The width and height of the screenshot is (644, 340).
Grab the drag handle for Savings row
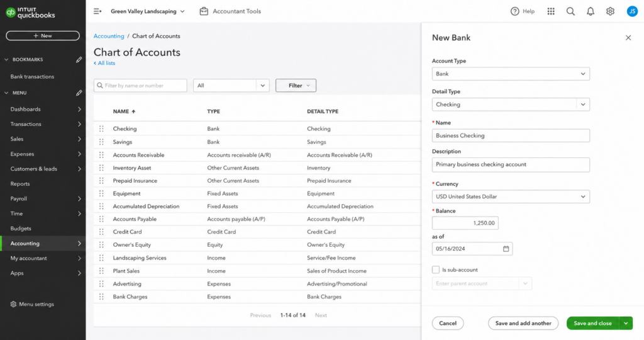(x=101, y=142)
